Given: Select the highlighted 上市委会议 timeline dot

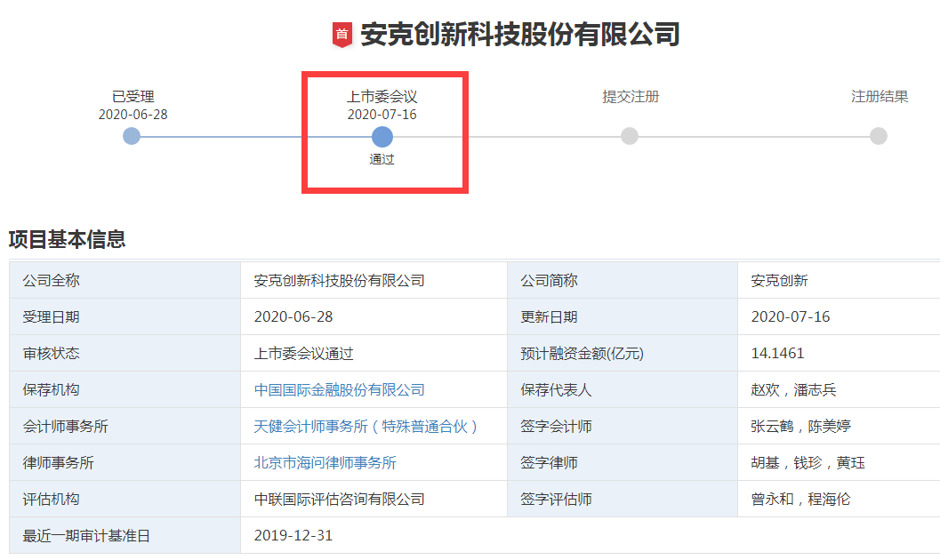Looking at the screenshot, I should pos(382,136).
